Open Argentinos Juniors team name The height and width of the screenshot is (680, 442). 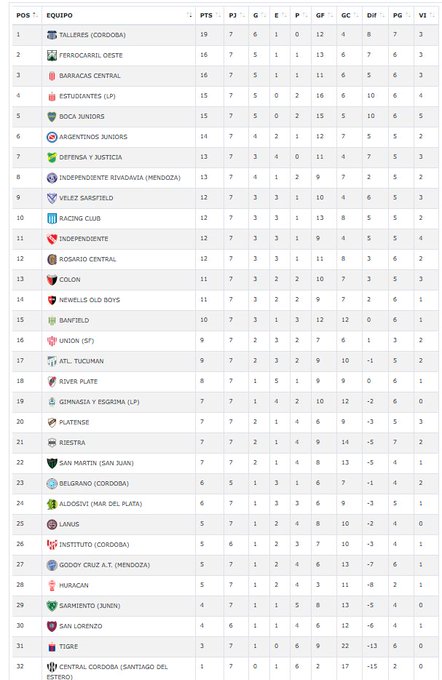(93, 137)
